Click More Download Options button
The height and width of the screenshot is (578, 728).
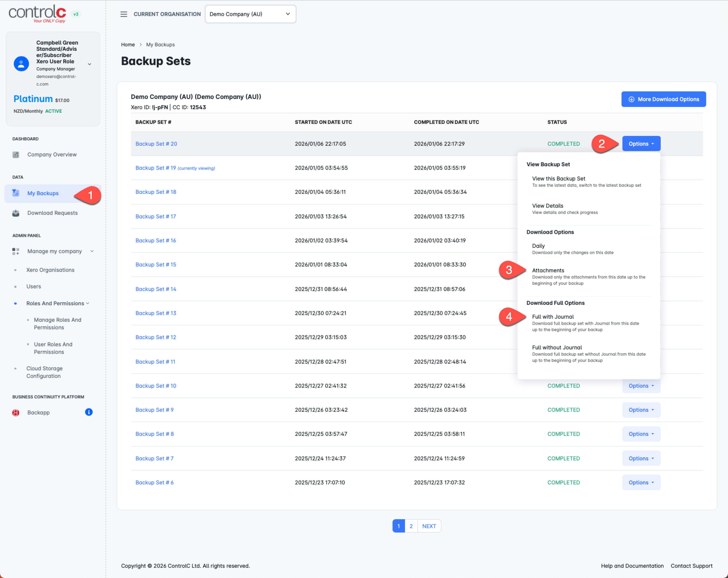pyautogui.click(x=663, y=99)
